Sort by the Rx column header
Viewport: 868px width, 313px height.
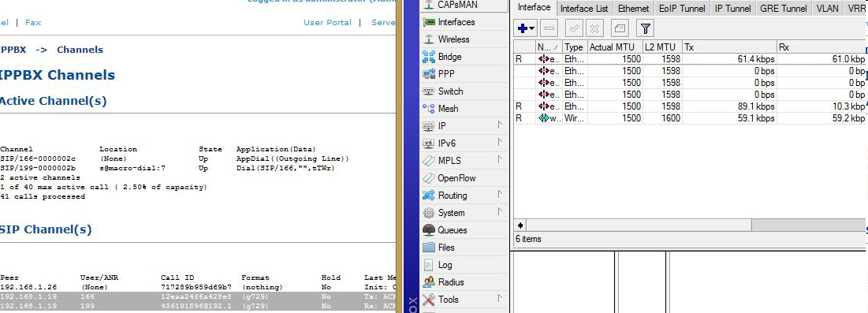(822, 47)
